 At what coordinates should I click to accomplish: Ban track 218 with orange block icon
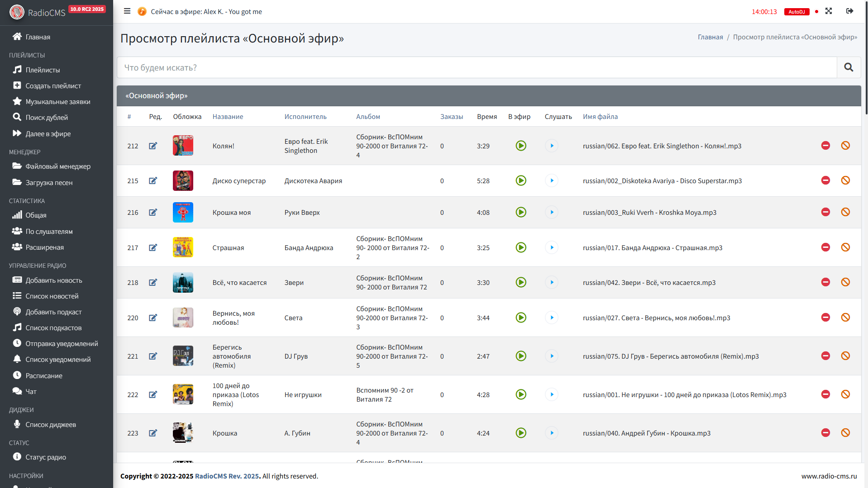(x=845, y=282)
